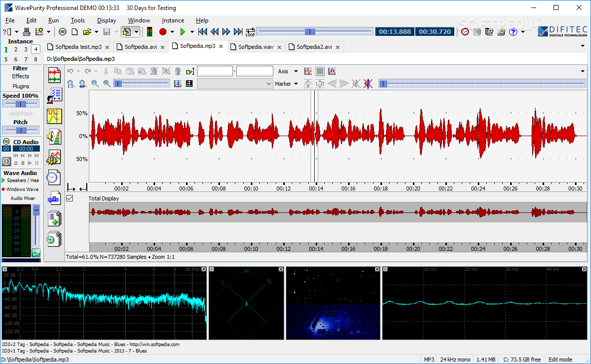Open the empty marker combo box
Screen dimensions: 591x364
coord(234,84)
